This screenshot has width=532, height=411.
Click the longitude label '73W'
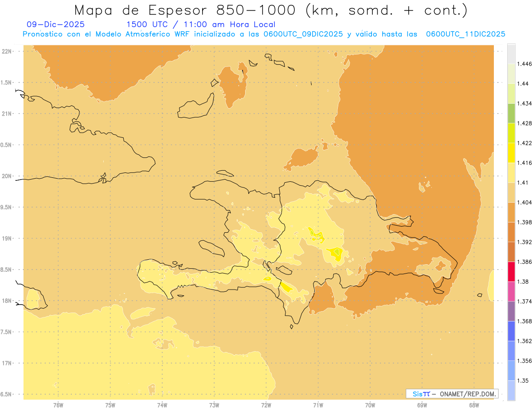[x=214, y=405]
